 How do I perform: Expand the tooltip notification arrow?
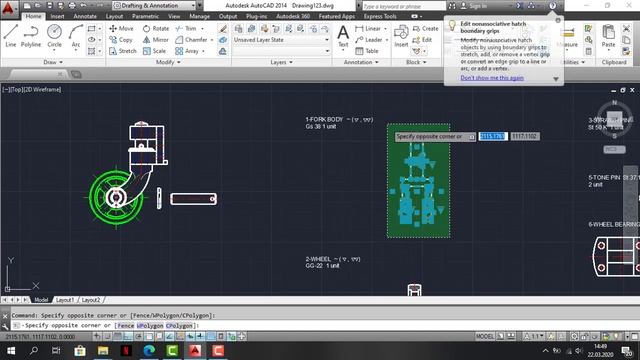[556, 79]
